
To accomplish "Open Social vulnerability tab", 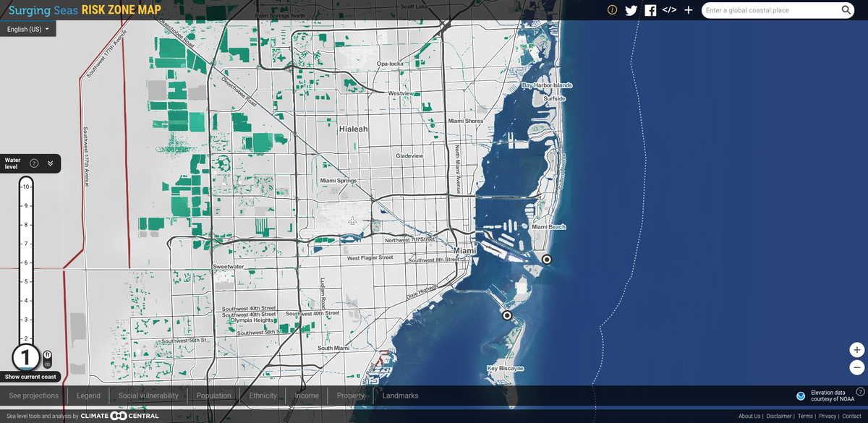I will click(x=148, y=396).
